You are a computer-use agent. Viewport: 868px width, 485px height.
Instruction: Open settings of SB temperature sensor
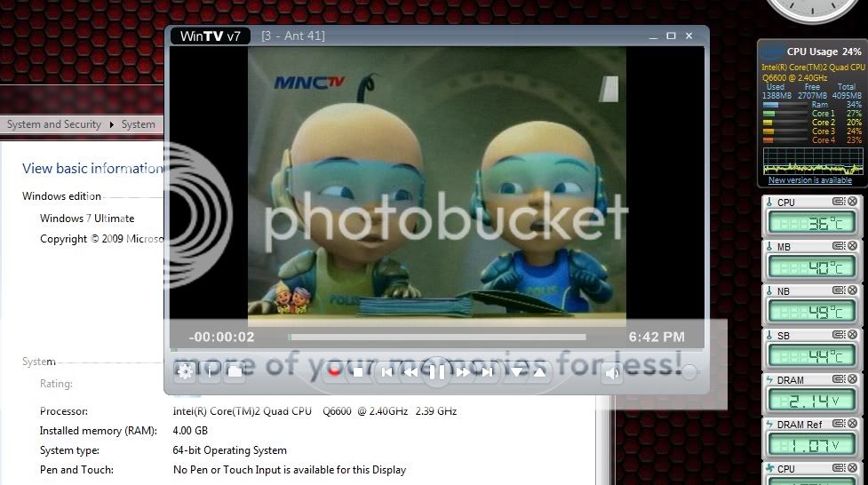tap(839, 334)
